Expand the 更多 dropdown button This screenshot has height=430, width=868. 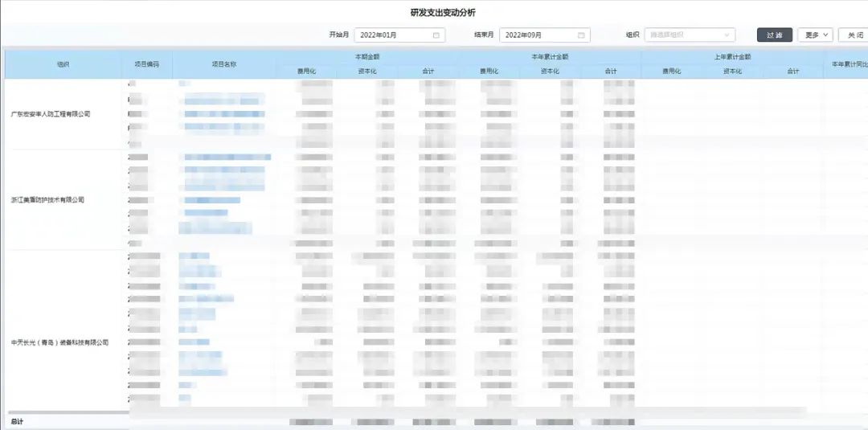coord(815,35)
